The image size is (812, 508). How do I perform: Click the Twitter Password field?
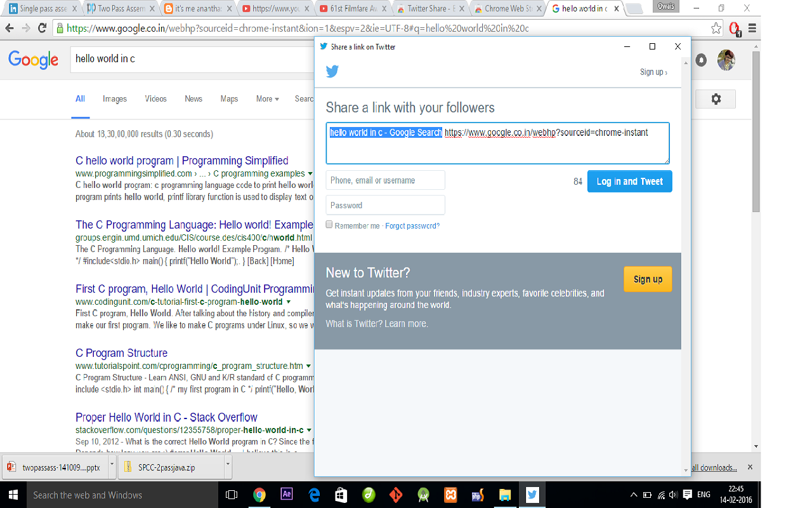click(x=386, y=205)
